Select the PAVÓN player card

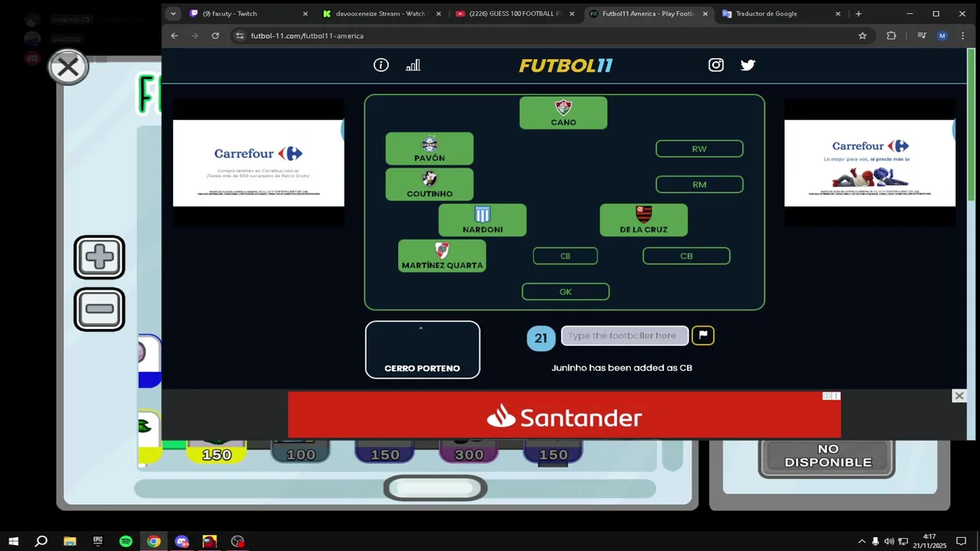pos(430,148)
